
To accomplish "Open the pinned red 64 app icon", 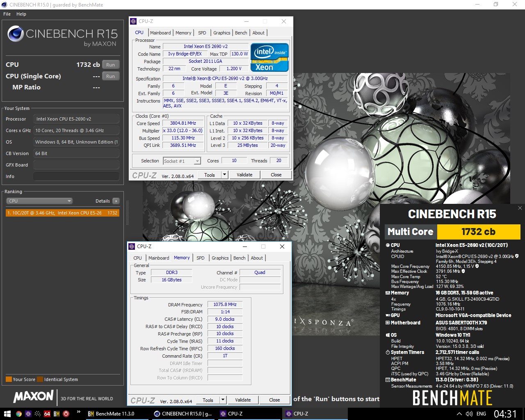I will click(x=47, y=414).
